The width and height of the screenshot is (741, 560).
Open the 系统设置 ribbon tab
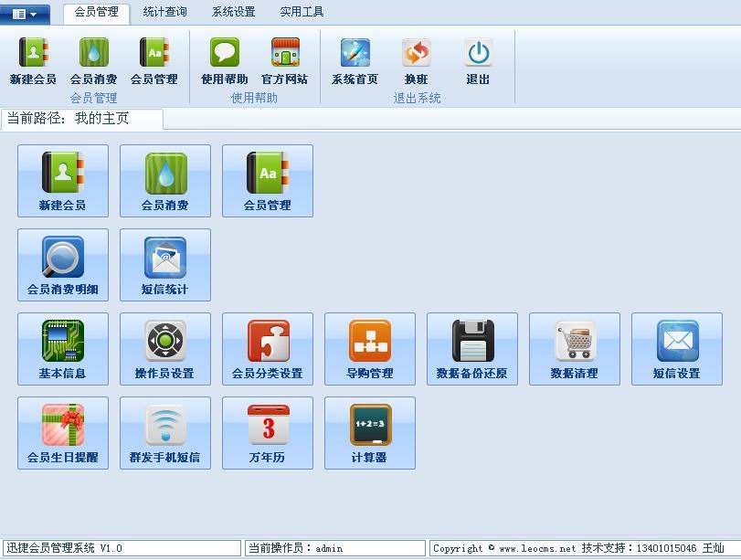point(233,12)
